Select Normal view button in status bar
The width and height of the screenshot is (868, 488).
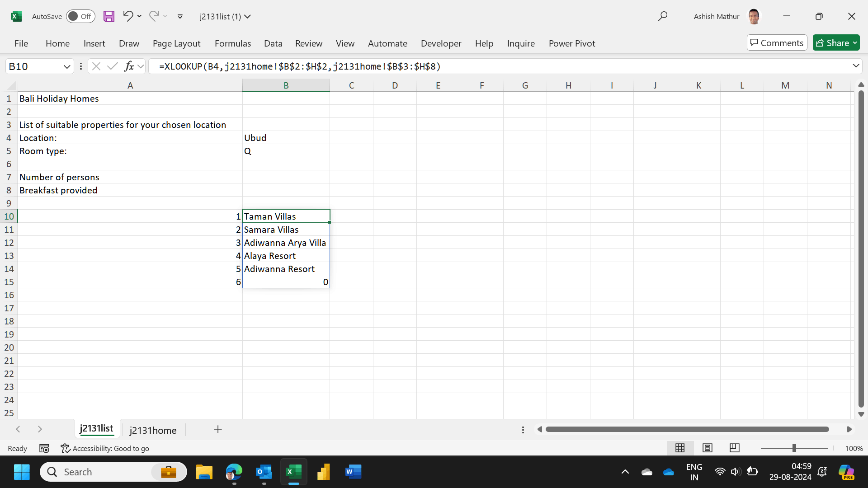[680, 448]
